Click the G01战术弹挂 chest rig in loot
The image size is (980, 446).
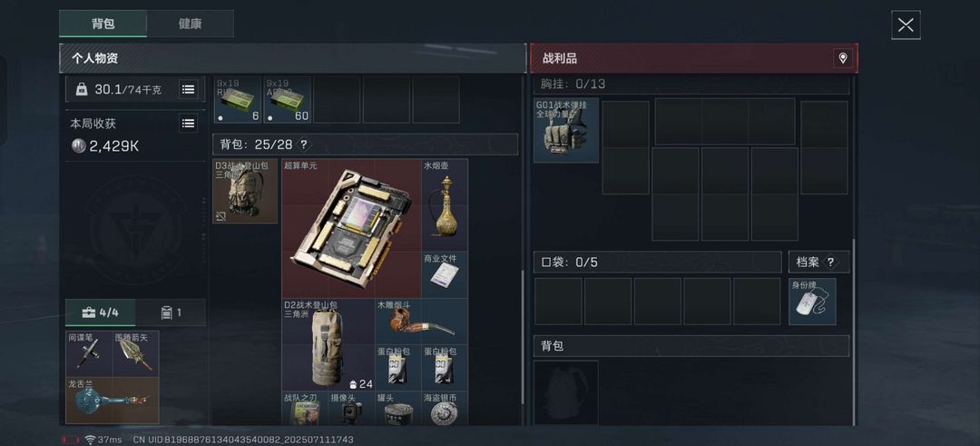pos(566,130)
